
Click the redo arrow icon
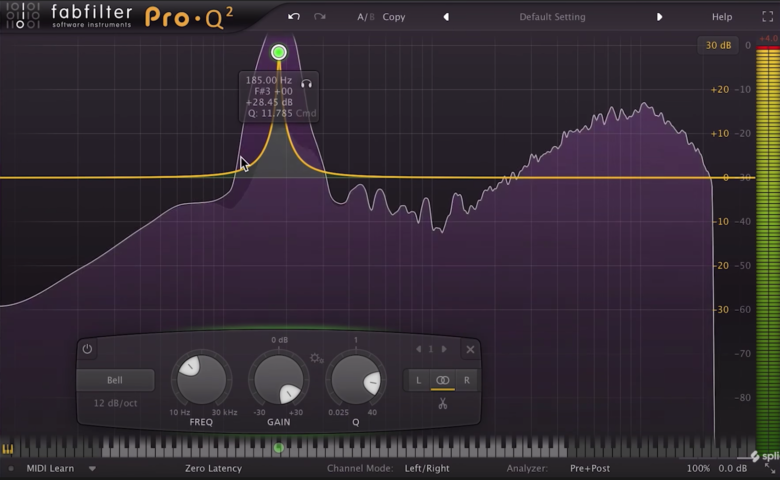point(320,16)
